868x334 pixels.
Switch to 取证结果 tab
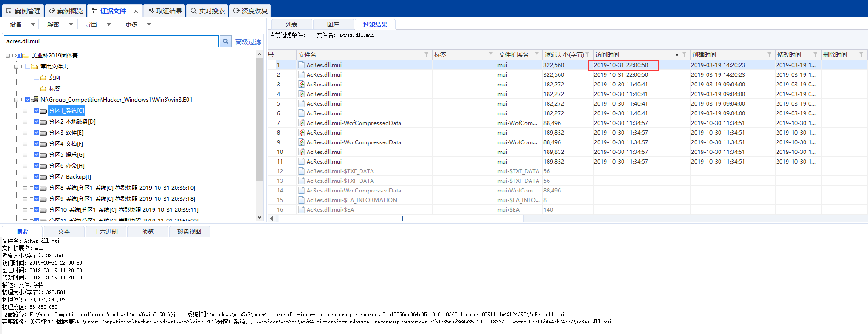165,11
